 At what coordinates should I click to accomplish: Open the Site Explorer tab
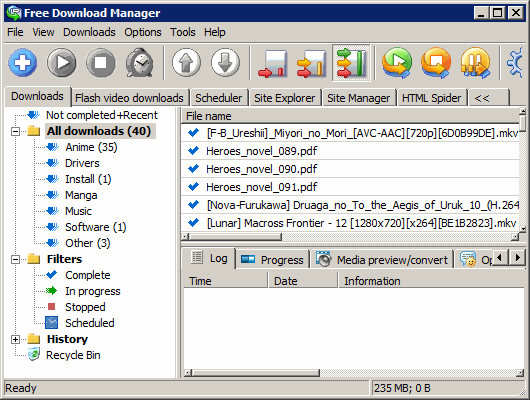(x=285, y=98)
